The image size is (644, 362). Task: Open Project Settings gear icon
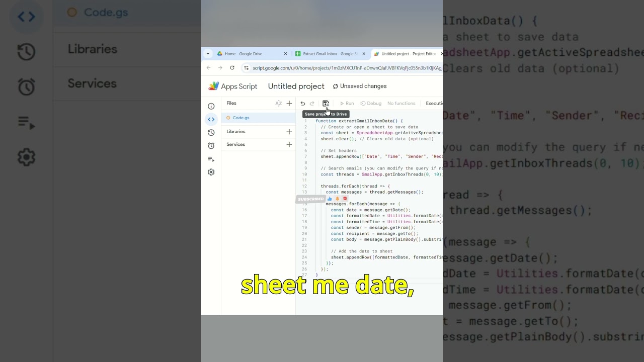click(x=211, y=172)
